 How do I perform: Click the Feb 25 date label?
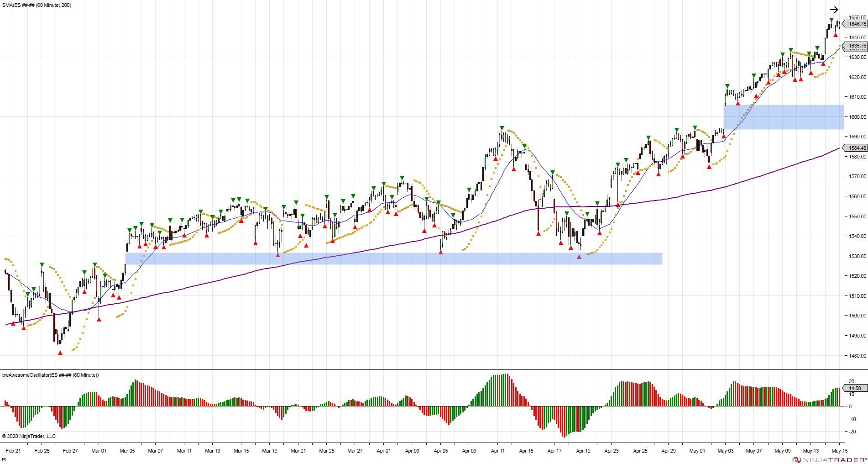(42, 451)
